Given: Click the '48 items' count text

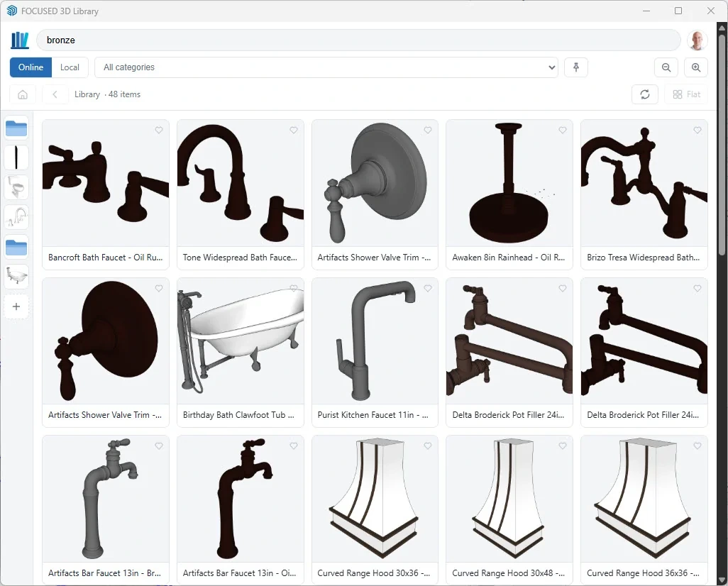Looking at the screenshot, I should click(124, 94).
